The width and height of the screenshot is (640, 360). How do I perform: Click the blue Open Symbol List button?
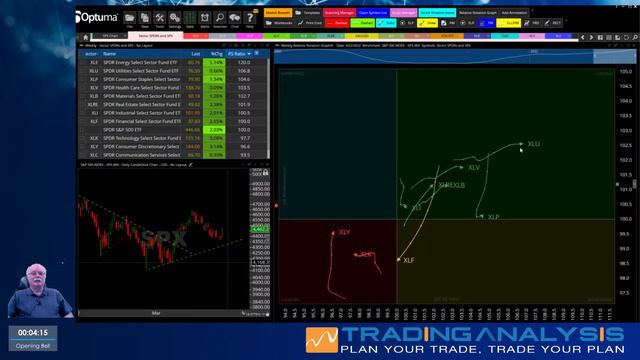click(x=373, y=13)
